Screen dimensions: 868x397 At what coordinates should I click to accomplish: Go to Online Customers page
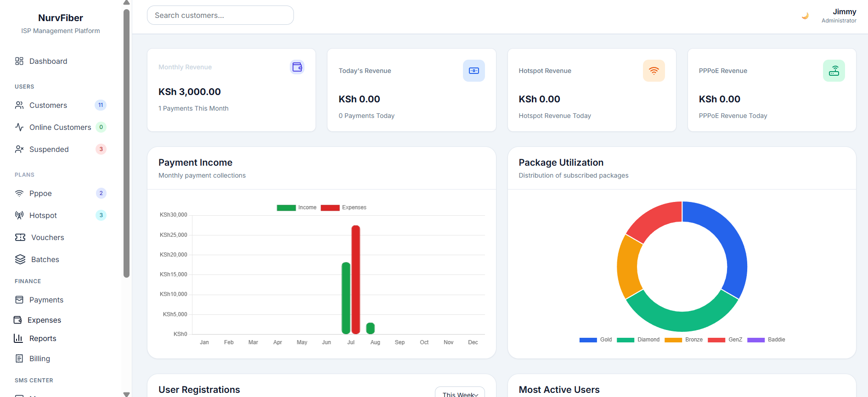click(61, 127)
